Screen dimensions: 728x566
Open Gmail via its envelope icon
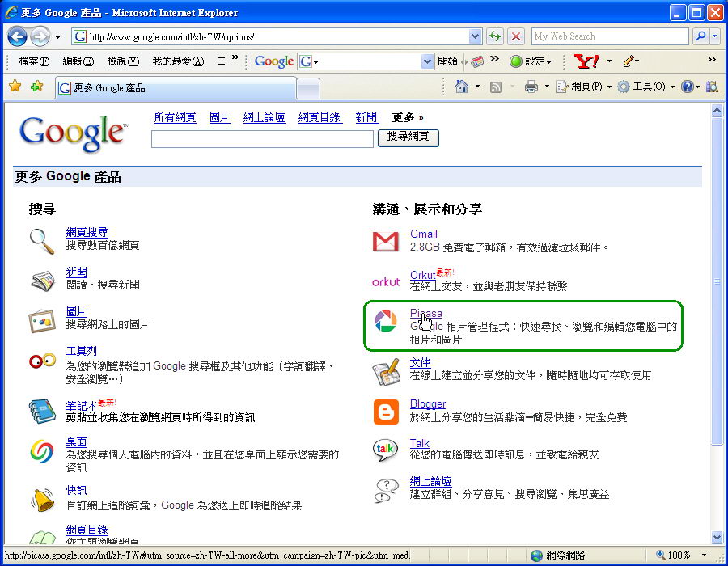pos(386,241)
